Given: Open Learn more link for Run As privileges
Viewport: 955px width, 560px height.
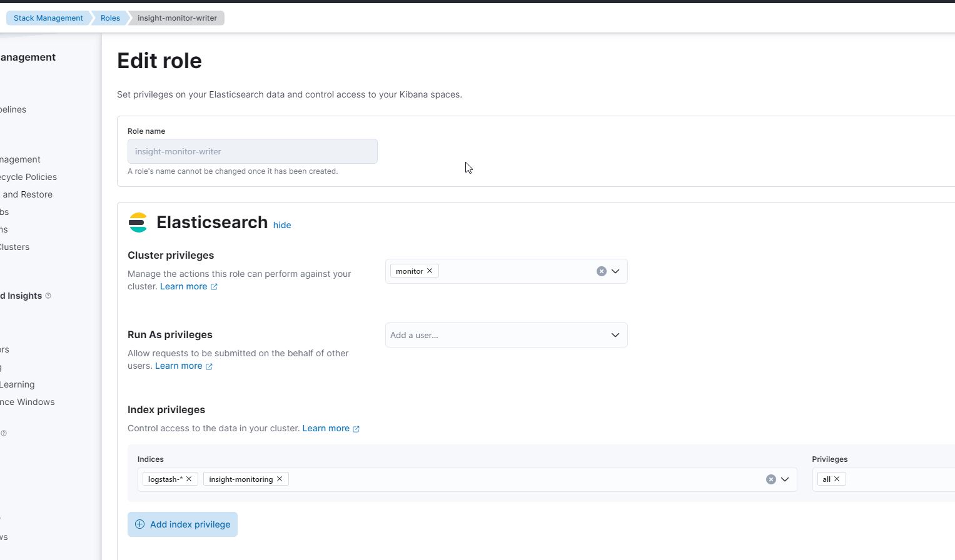Looking at the screenshot, I should point(179,366).
